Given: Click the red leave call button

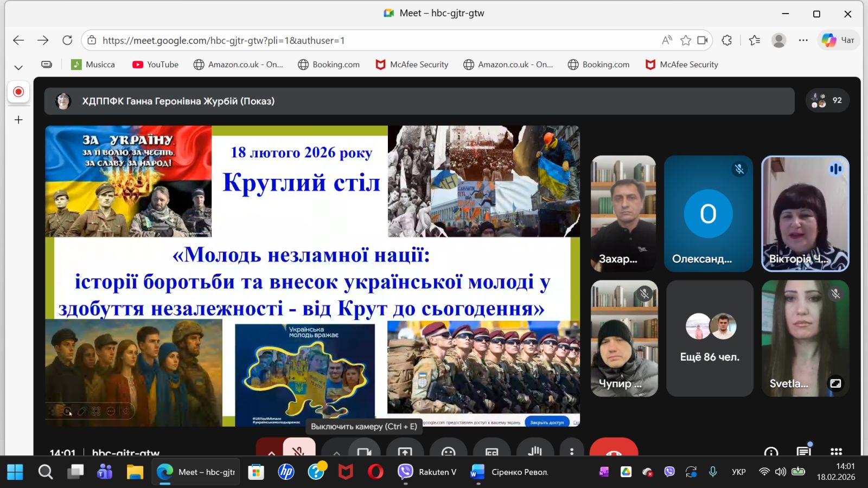Looking at the screenshot, I should coord(614,451).
